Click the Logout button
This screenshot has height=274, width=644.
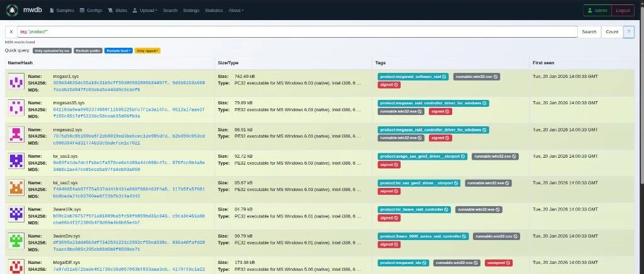[x=623, y=10]
